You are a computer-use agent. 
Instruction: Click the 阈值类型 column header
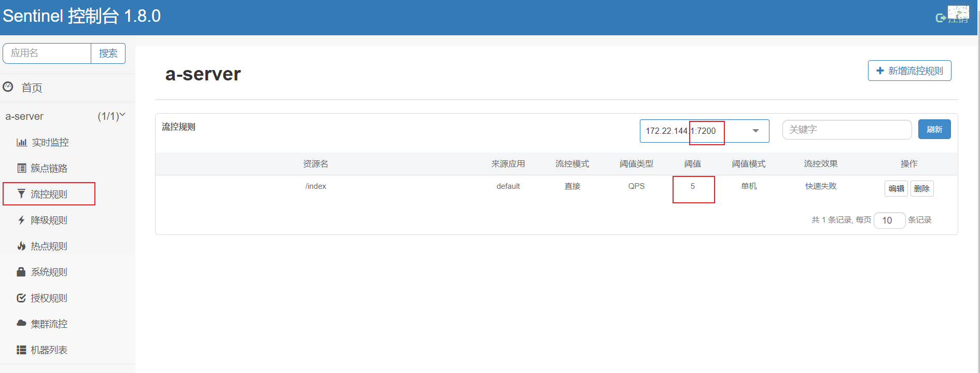(x=636, y=164)
